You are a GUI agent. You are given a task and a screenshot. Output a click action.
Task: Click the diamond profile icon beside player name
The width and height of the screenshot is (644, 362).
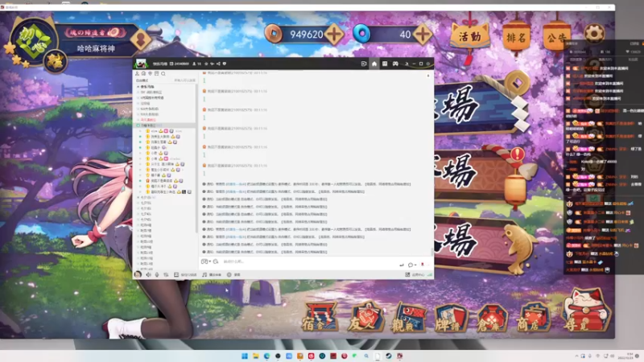click(141, 39)
